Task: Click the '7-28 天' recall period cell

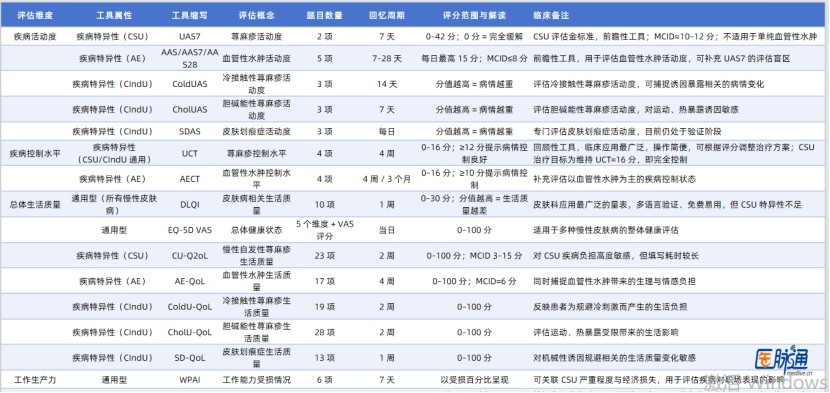Action: click(x=386, y=58)
